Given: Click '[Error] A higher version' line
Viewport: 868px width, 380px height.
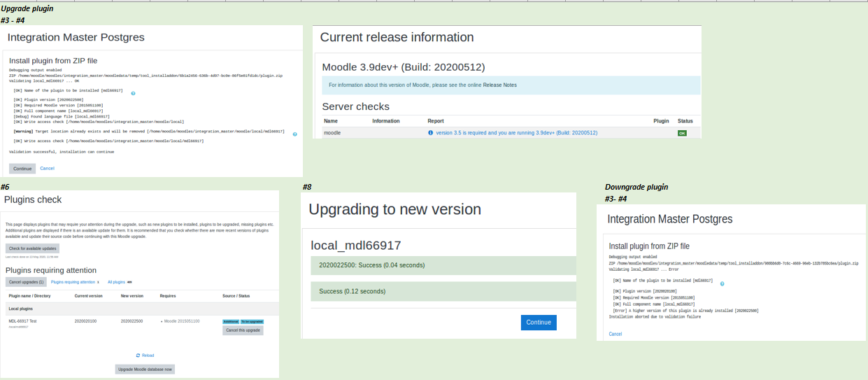Looking at the screenshot, I should pos(685,310).
